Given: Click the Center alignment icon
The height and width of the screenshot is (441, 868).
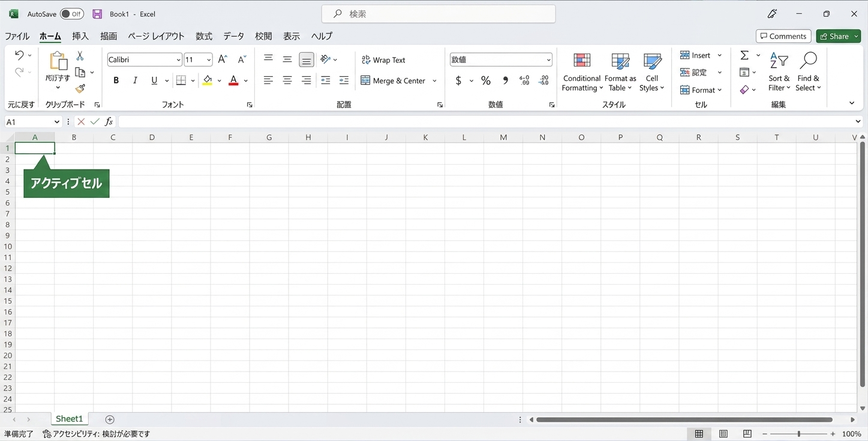Looking at the screenshot, I should (x=287, y=80).
